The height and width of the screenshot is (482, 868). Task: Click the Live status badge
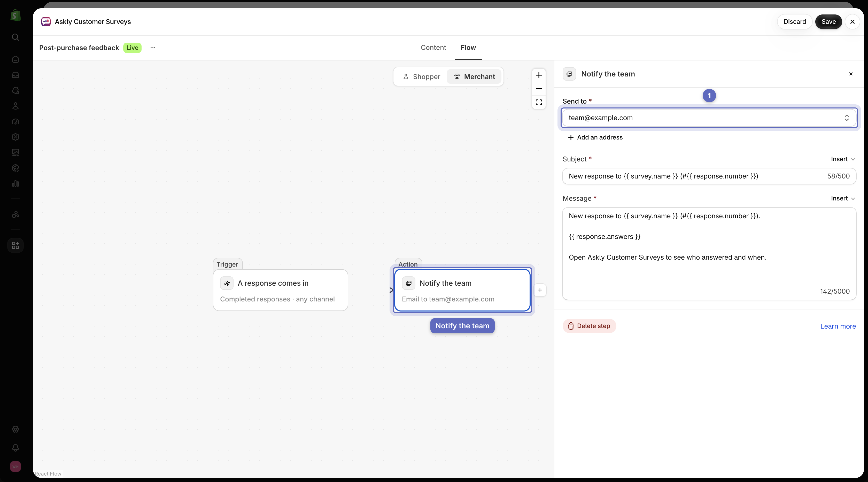(132, 48)
